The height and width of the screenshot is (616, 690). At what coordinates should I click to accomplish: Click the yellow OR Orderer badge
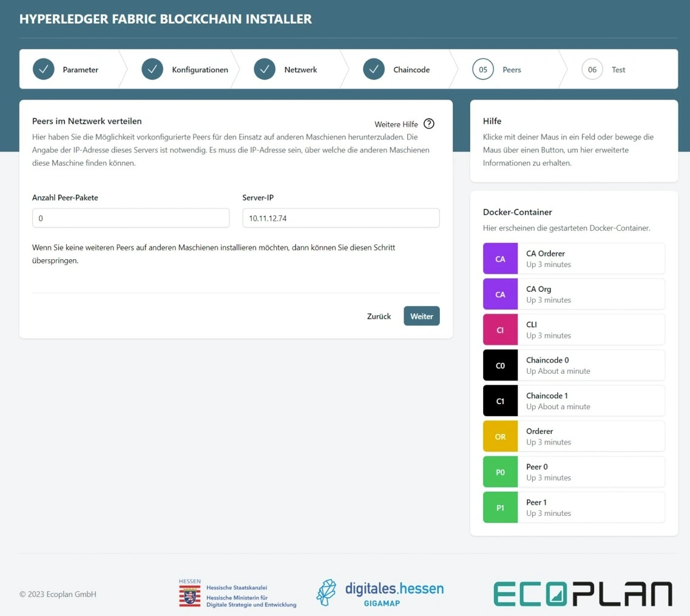500,436
